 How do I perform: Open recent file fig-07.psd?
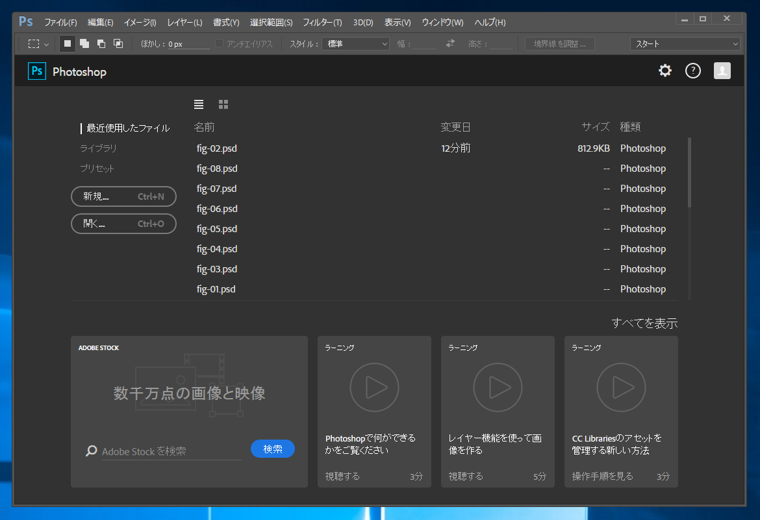point(217,189)
